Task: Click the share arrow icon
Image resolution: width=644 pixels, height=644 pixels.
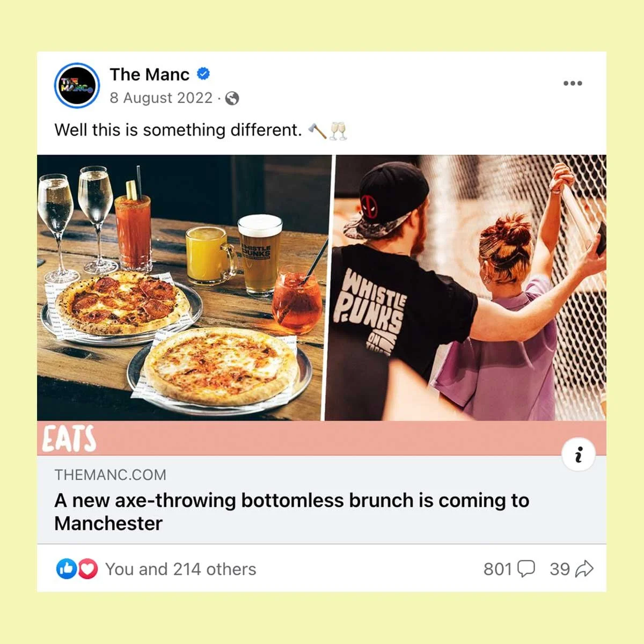Action: (584, 569)
